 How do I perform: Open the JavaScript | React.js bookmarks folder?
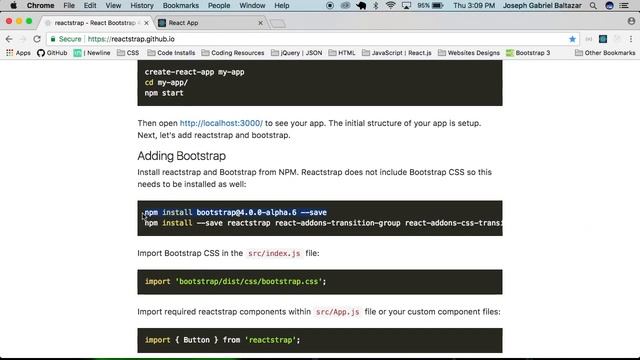coord(396,53)
